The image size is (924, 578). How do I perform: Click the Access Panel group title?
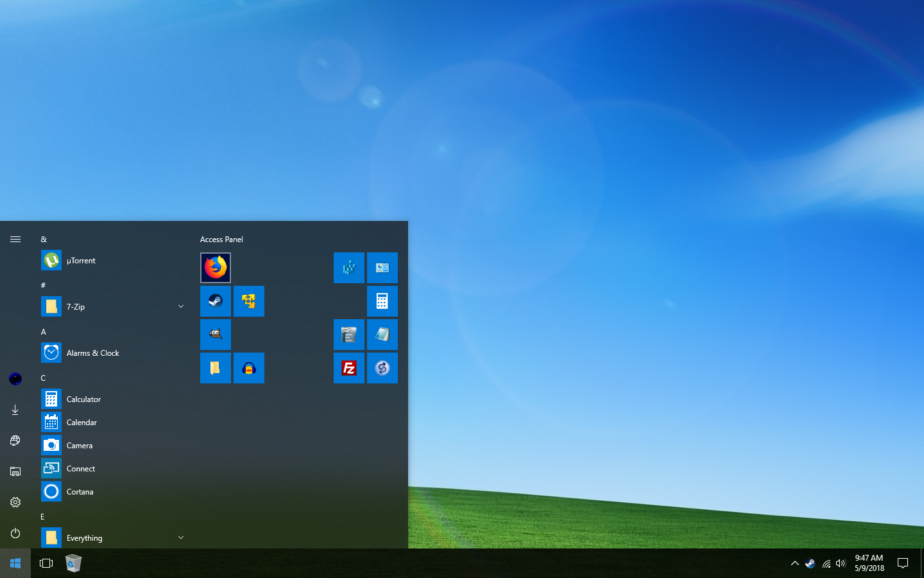(x=221, y=239)
